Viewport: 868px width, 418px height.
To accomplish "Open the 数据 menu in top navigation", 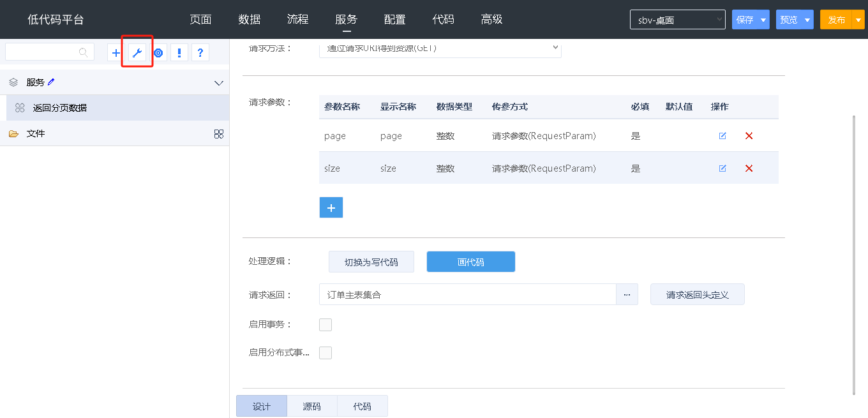I will 250,19.
